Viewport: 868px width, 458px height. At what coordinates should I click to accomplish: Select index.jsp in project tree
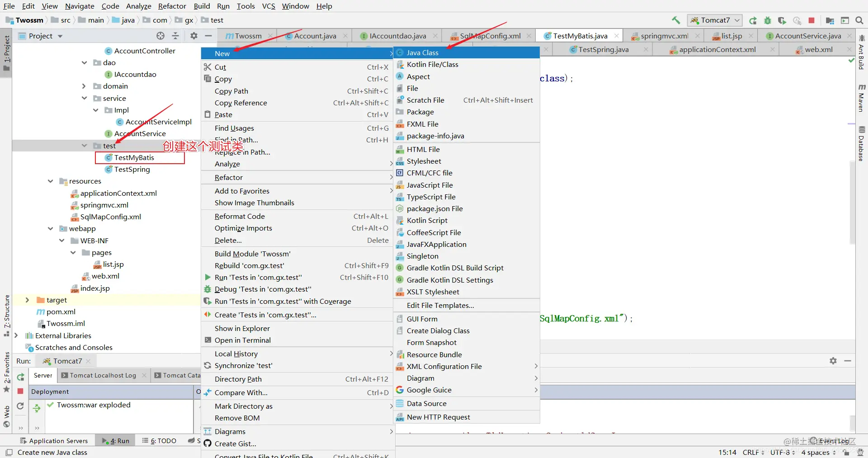(x=90, y=288)
